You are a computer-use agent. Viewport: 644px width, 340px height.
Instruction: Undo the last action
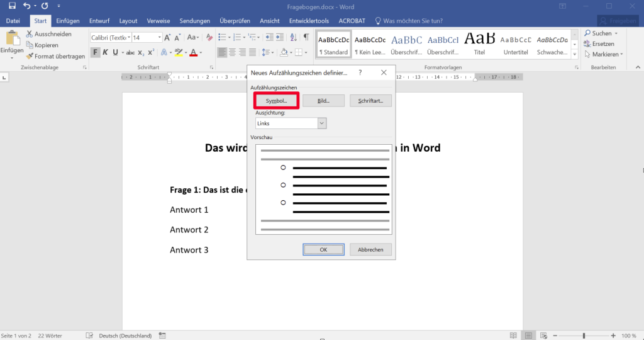coord(26,6)
